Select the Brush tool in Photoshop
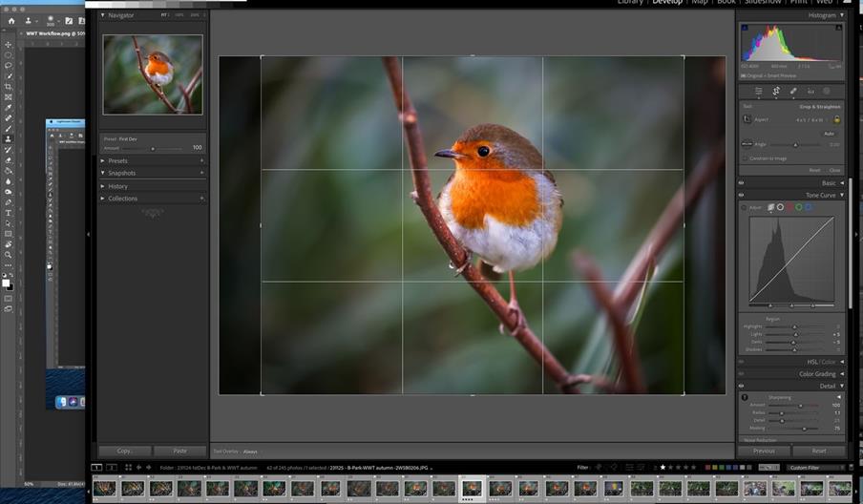 click(8, 128)
